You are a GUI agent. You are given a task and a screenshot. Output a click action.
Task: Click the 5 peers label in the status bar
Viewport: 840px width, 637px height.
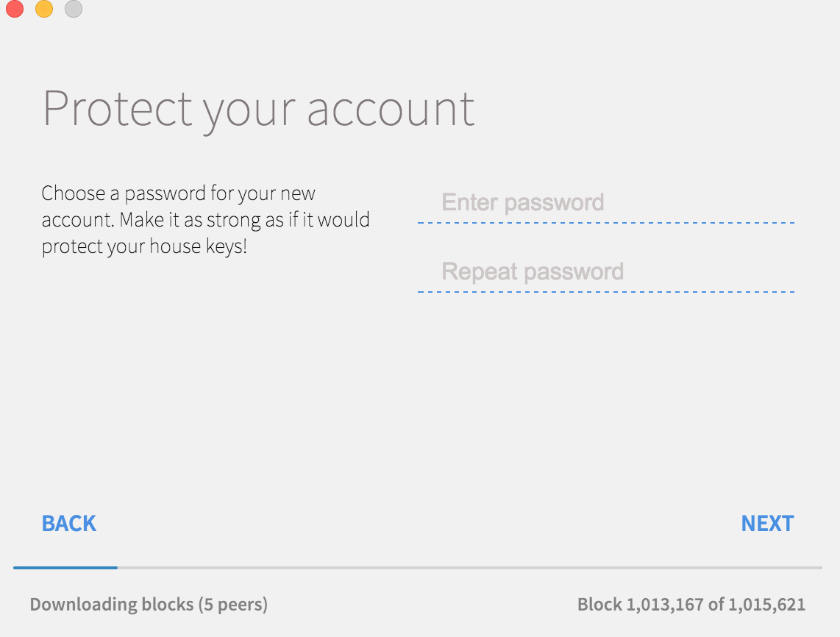(x=233, y=605)
